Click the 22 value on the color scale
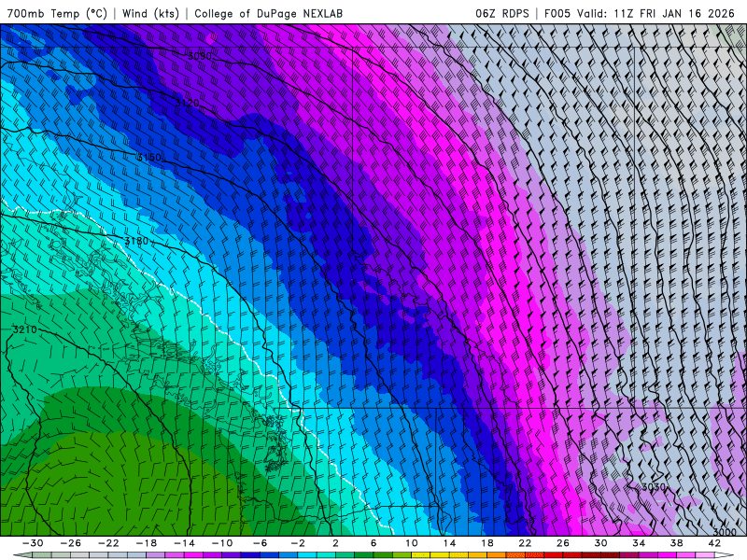Screen dimensions: 747x560 click(x=525, y=543)
